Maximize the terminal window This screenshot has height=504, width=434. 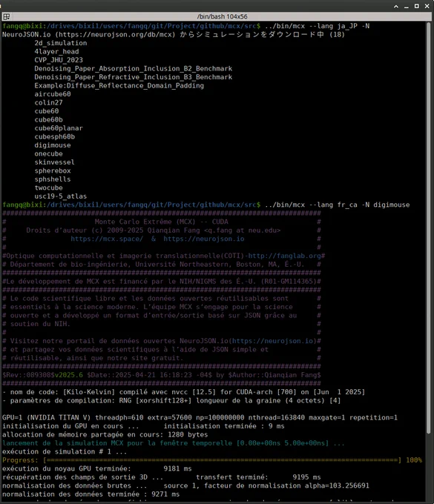point(417,6)
